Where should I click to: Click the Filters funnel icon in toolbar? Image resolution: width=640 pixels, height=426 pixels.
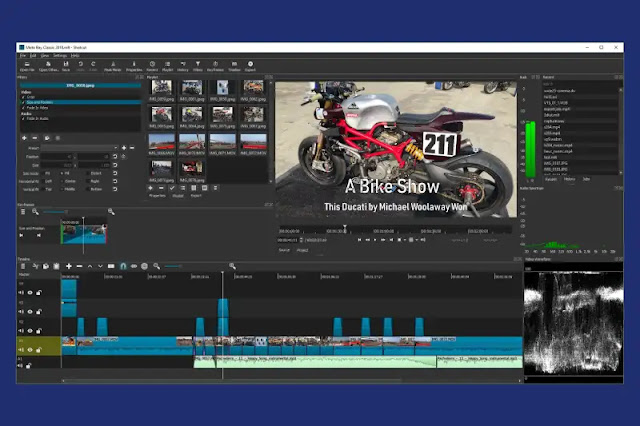pos(198,66)
